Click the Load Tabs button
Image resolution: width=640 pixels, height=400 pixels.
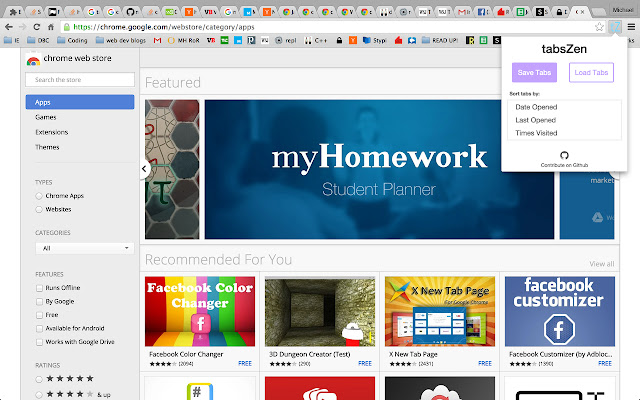tap(591, 73)
